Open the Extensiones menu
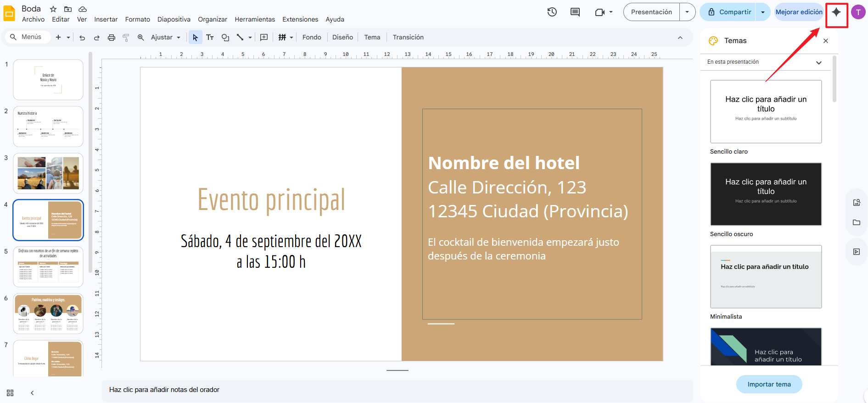This screenshot has width=868, height=403. (x=300, y=19)
